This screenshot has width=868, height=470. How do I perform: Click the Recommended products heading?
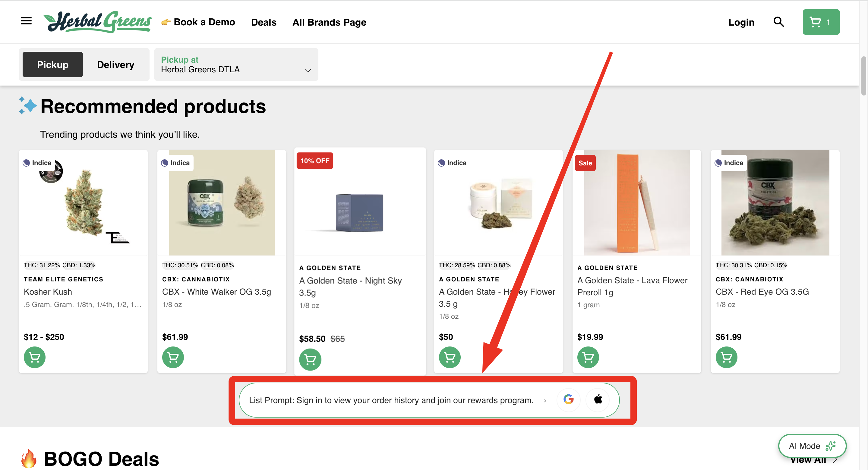[153, 106]
